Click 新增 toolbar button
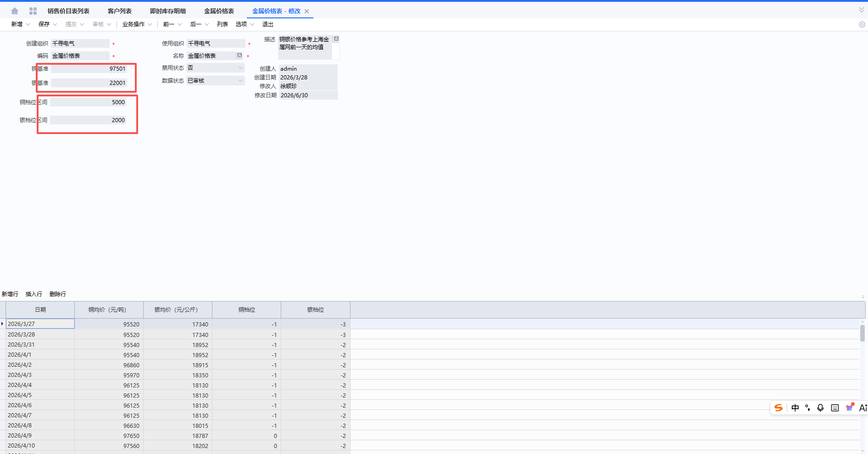Screen dimensions: 868x454 17,24
